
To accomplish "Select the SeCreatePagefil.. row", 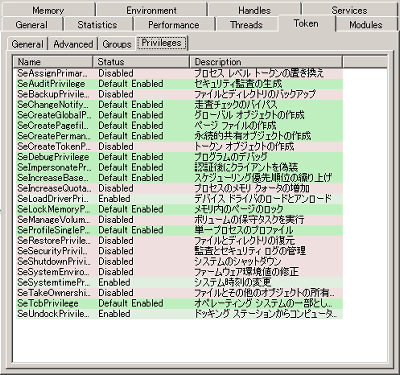I will click(x=179, y=126).
